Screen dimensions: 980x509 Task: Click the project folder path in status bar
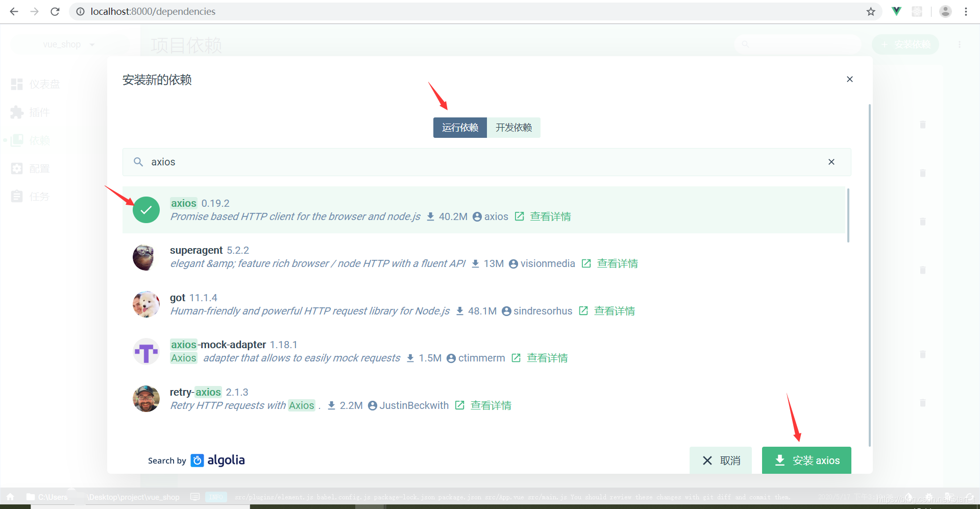(x=103, y=497)
